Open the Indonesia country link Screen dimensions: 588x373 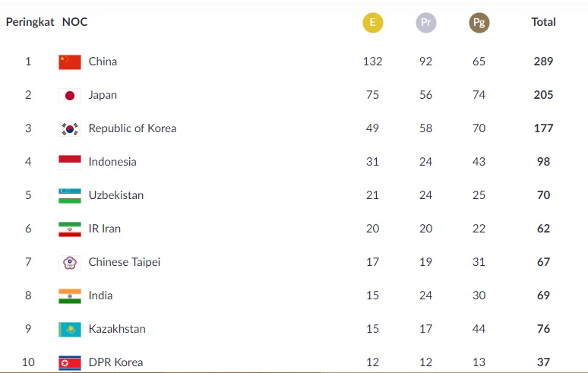[x=112, y=162]
